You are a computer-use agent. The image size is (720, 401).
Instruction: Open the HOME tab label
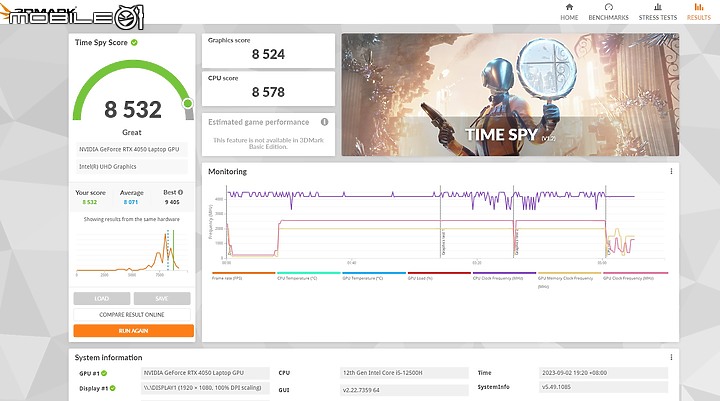tap(569, 17)
